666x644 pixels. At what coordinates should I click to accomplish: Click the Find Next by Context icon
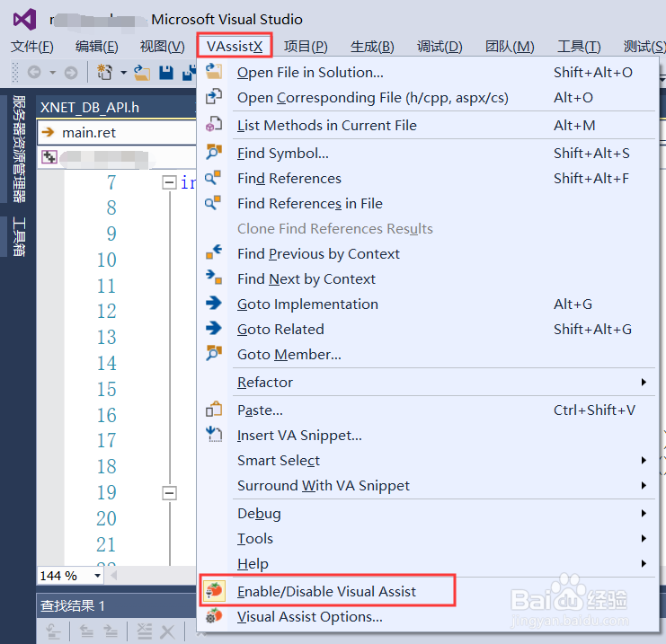point(214,278)
